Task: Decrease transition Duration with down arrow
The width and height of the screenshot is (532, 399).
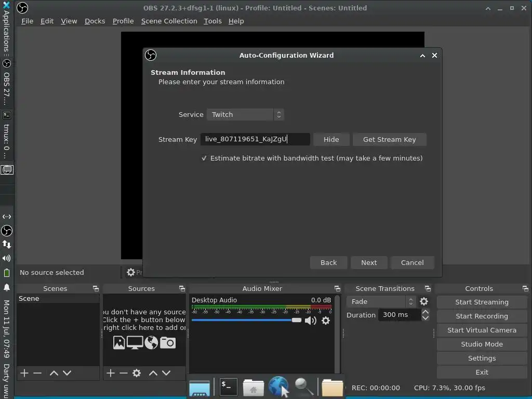Action: pyautogui.click(x=425, y=318)
